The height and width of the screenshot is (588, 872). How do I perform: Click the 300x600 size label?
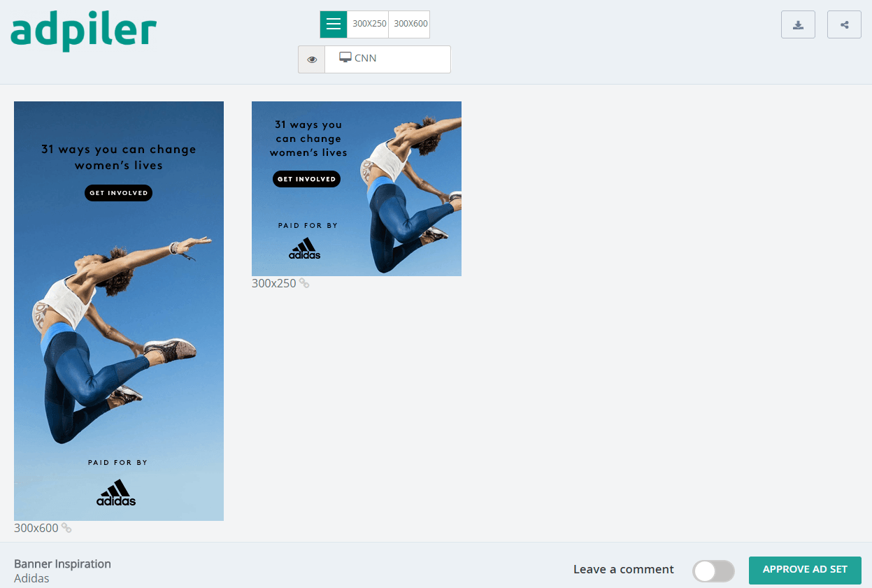pyautogui.click(x=36, y=528)
